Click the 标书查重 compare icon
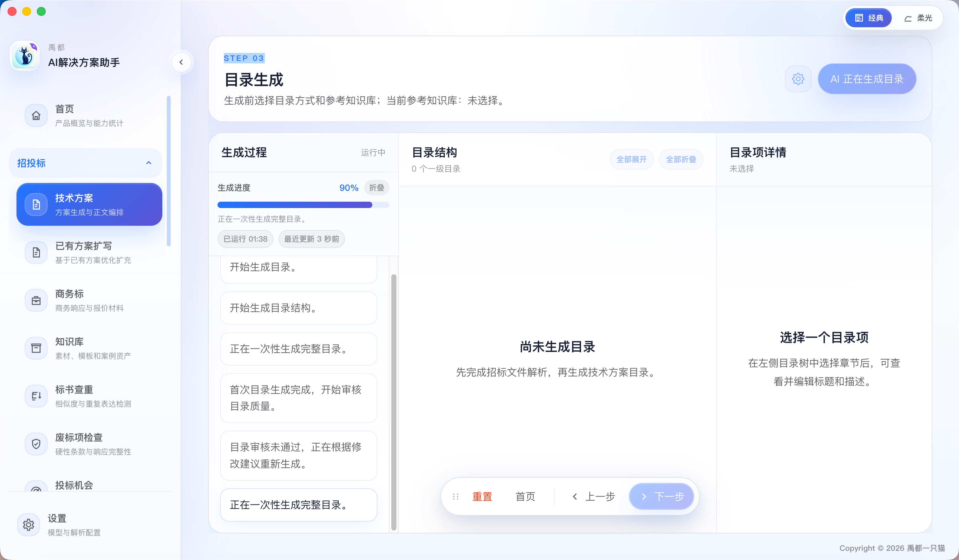The width and height of the screenshot is (959, 560). (36, 396)
